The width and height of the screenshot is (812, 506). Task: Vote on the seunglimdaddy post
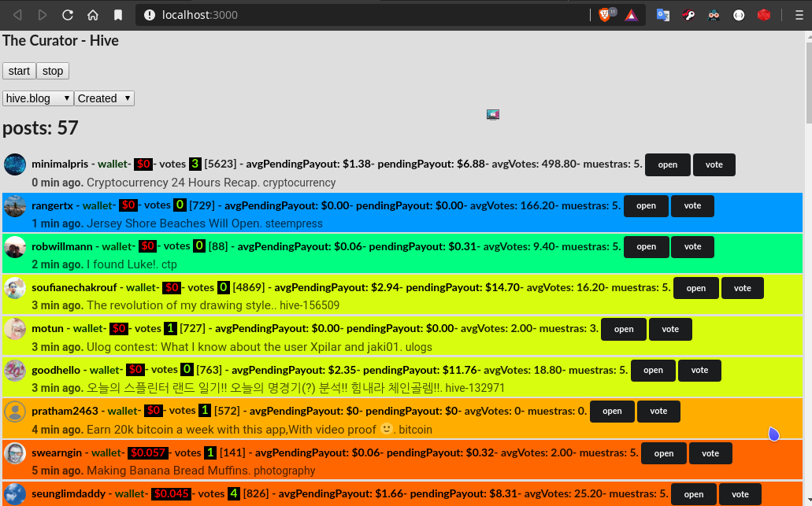pos(740,494)
